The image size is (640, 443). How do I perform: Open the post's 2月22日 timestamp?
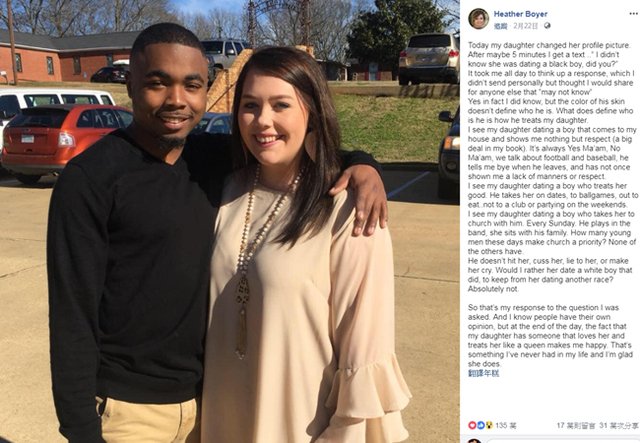point(526,26)
